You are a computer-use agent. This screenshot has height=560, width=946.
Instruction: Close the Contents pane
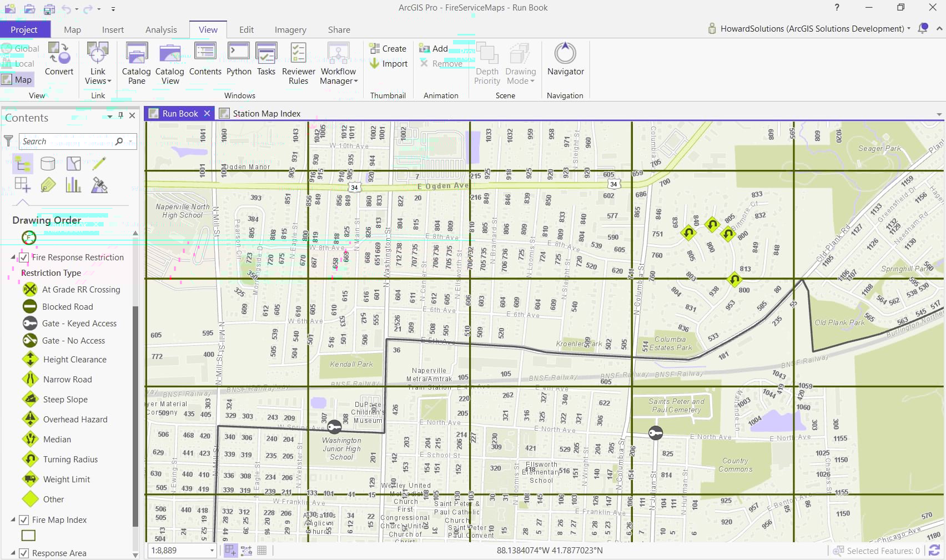[x=132, y=115]
